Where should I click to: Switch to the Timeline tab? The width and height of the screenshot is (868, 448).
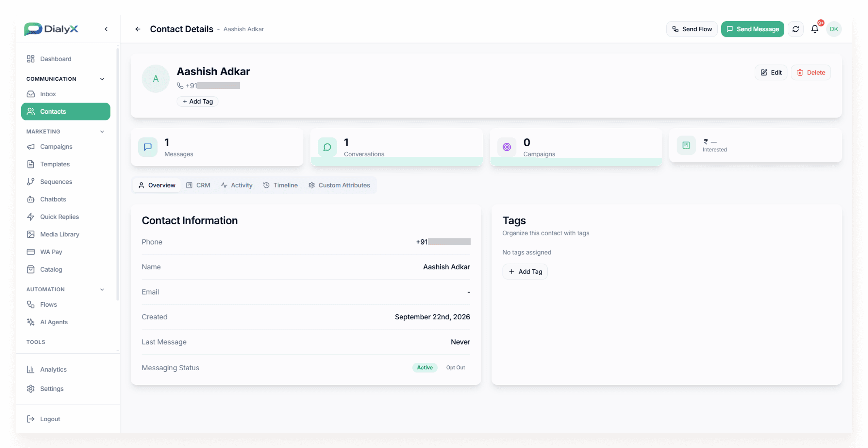tap(280, 185)
